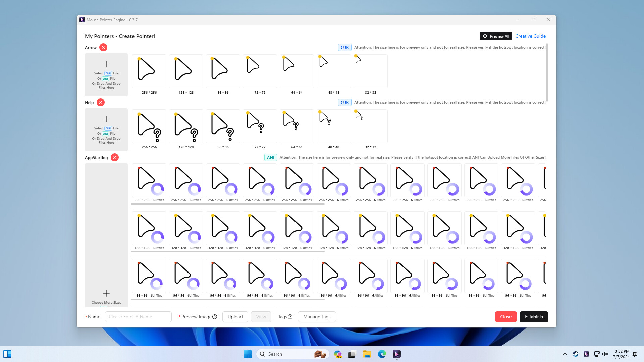Image resolution: width=644 pixels, height=362 pixels.
Task: Open the Windows Start menu
Action: (248, 354)
